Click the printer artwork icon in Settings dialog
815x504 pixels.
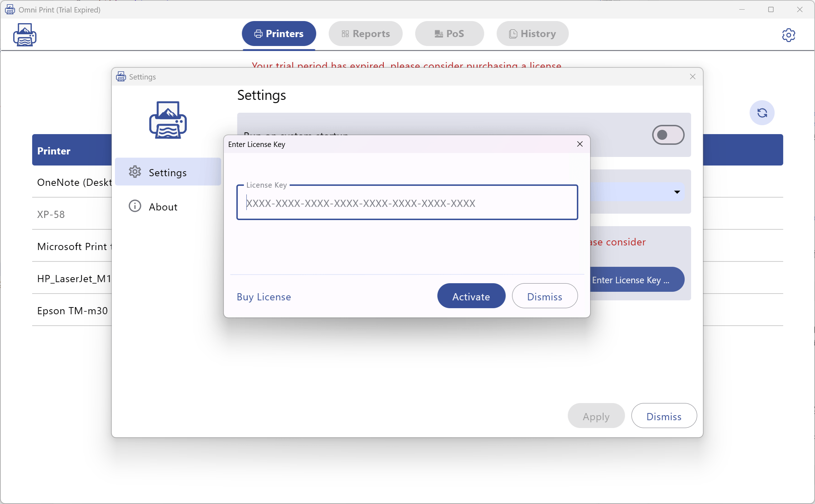pos(167,120)
